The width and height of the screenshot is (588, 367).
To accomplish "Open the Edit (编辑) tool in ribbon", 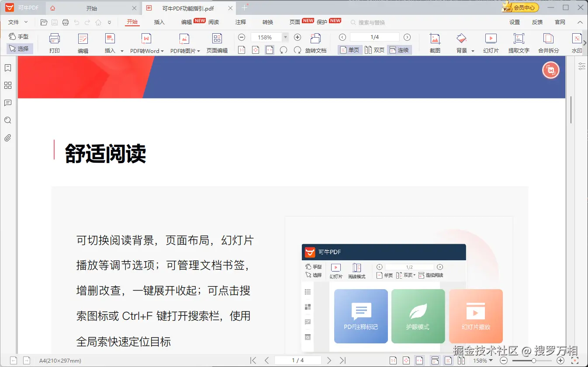I will coord(83,43).
